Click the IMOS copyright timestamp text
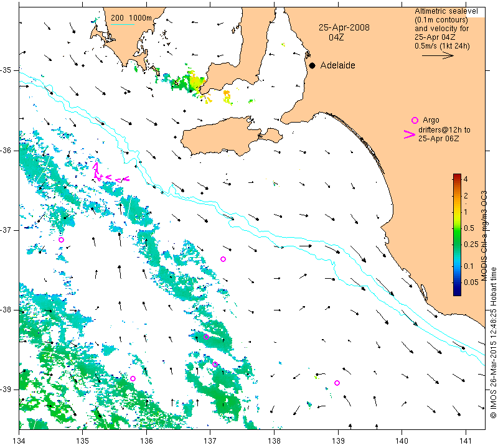This screenshot has width=498, height=448. [493, 342]
